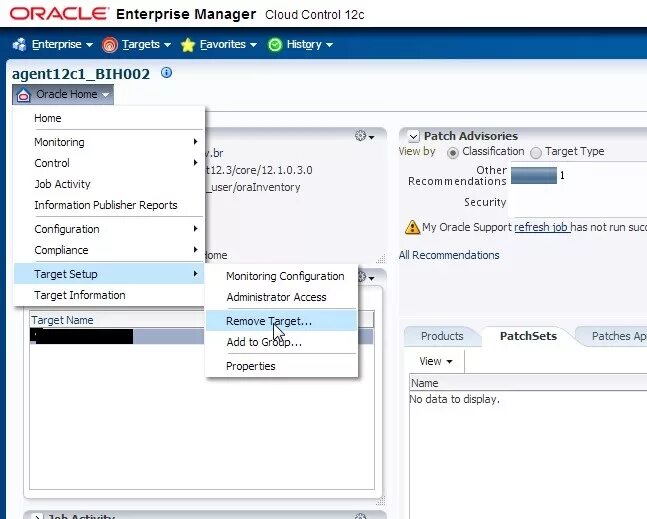The image size is (647, 519).
Task: Choose Home from the Oracle Home menu
Action: tap(109, 118)
